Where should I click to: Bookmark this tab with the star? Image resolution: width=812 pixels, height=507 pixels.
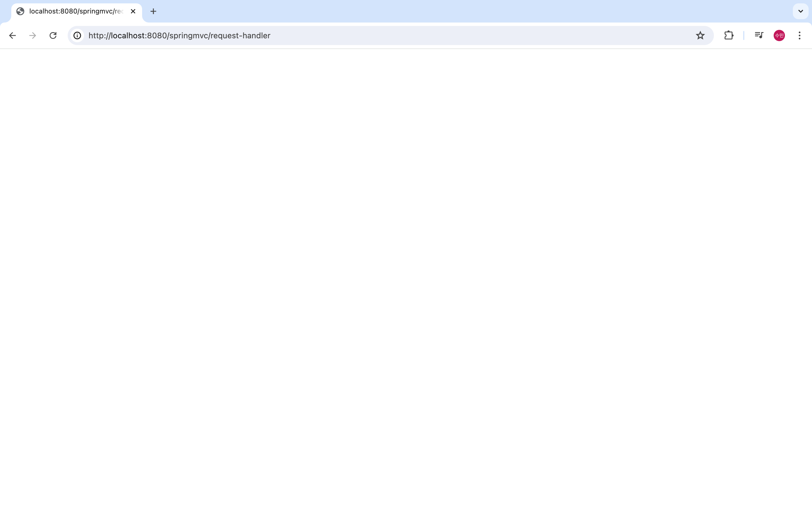700,35
